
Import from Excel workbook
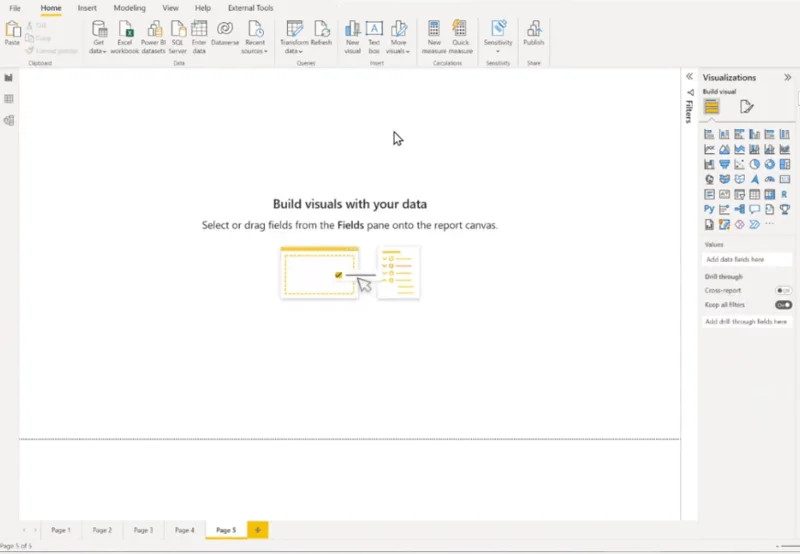coord(124,37)
